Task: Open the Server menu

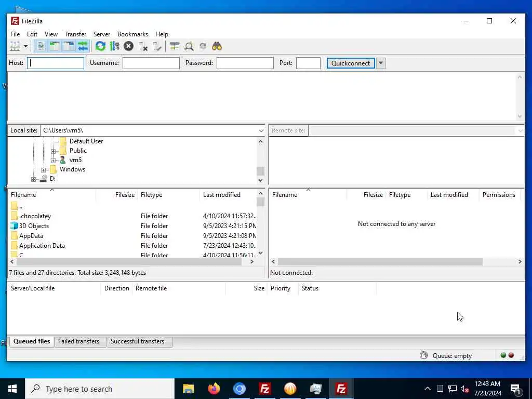Action: (102, 34)
